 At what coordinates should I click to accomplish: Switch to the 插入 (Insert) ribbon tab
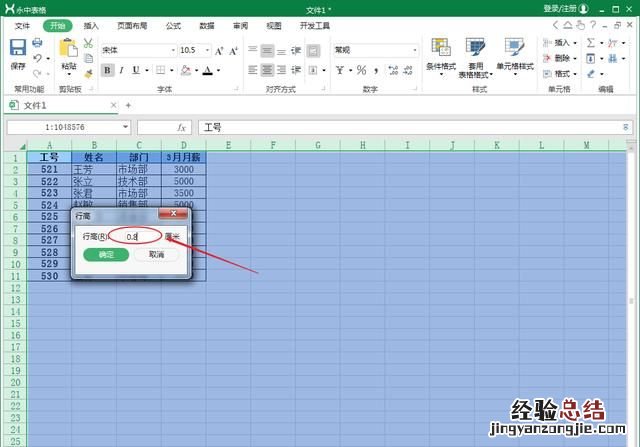[91, 25]
